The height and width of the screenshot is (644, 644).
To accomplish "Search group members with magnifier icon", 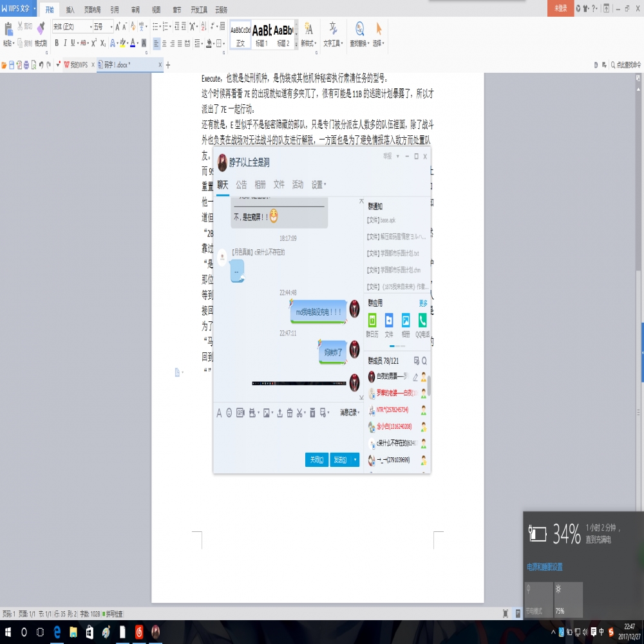I will tap(424, 361).
